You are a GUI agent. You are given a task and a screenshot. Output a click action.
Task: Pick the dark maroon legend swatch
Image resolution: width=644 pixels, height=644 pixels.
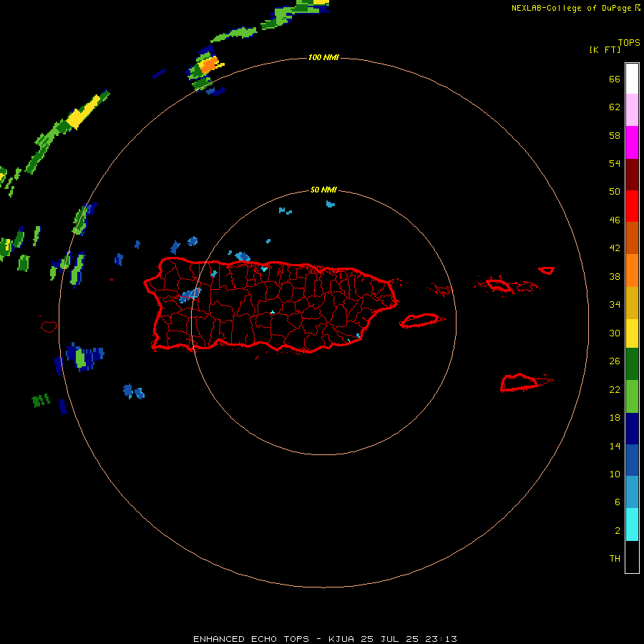tap(632, 174)
